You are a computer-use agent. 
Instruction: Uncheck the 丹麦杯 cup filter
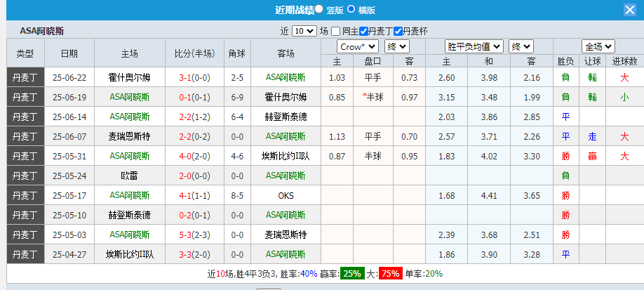click(398, 32)
